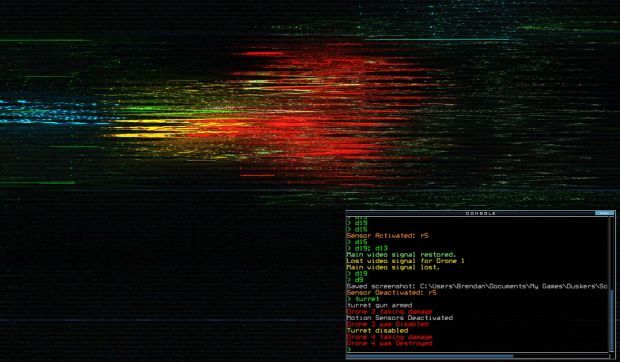This screenshot has width=620, height=362.
Task: Click 'Drone 2 taking damage' warning
Action: 389,312
